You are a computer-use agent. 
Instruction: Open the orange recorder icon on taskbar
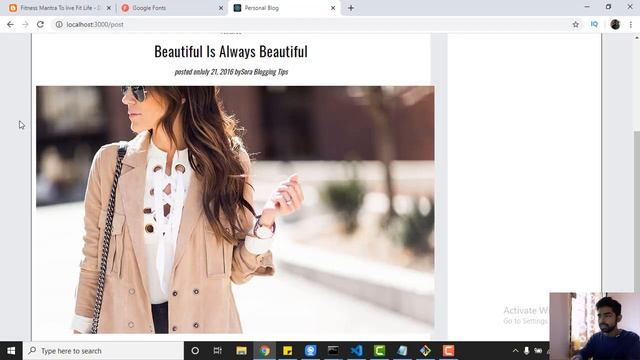tap(448, 351)
